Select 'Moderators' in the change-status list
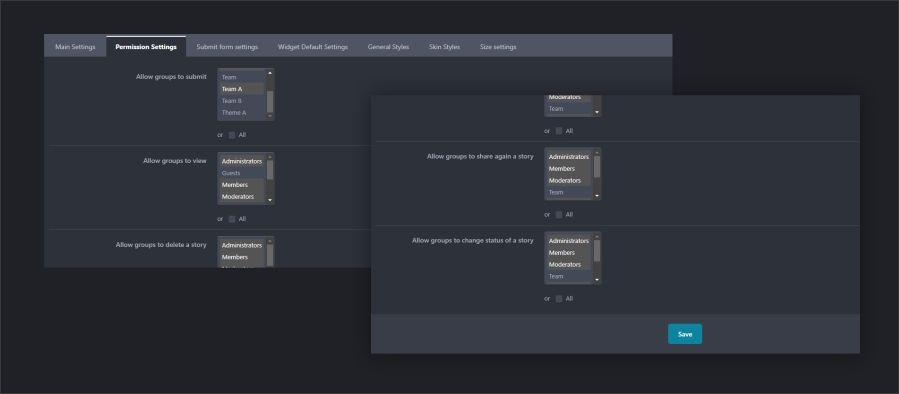The image size is (899, 394). click(x=569, y=264)
